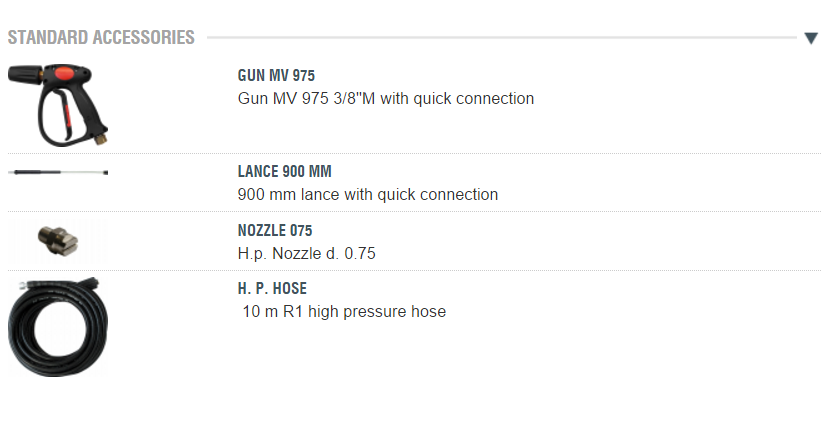Open the 900 mm lance image
Screen dimensions: 821x442
[x=58, y=173]
